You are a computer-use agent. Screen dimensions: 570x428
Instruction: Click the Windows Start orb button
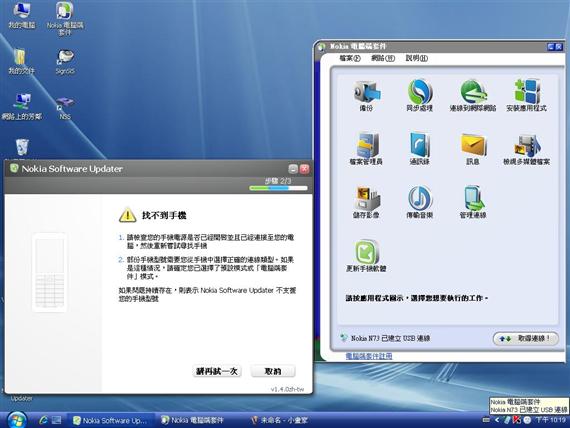[16, 420]
